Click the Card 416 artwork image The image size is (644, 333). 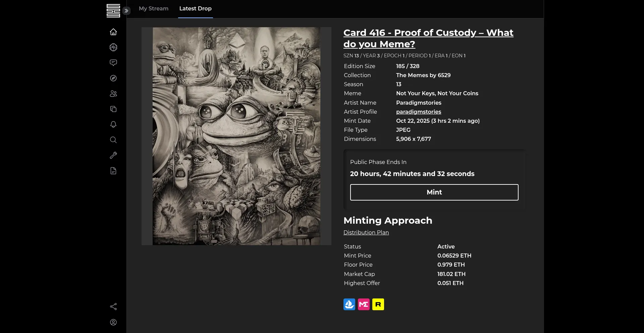(236, 136)
